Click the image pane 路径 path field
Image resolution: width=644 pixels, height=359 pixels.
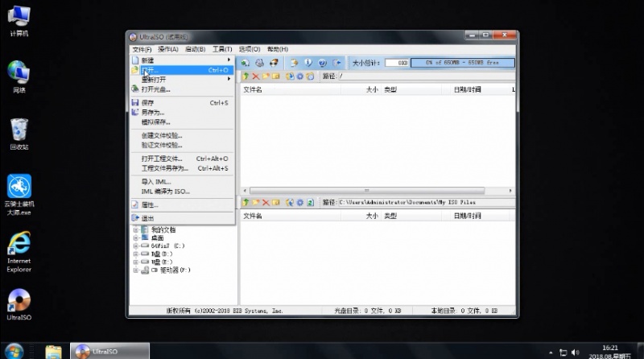pos(427,76)
